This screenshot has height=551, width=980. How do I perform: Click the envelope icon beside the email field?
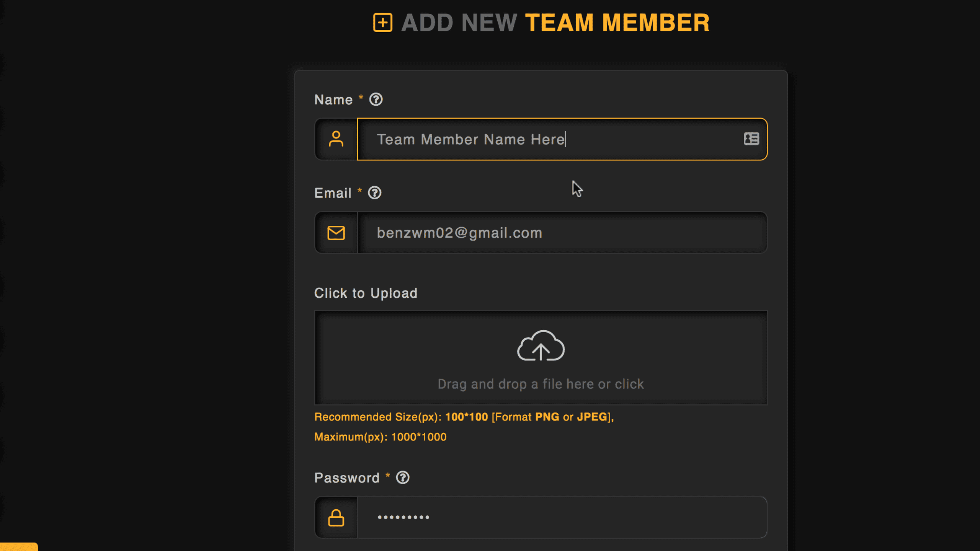pos(336,233)
